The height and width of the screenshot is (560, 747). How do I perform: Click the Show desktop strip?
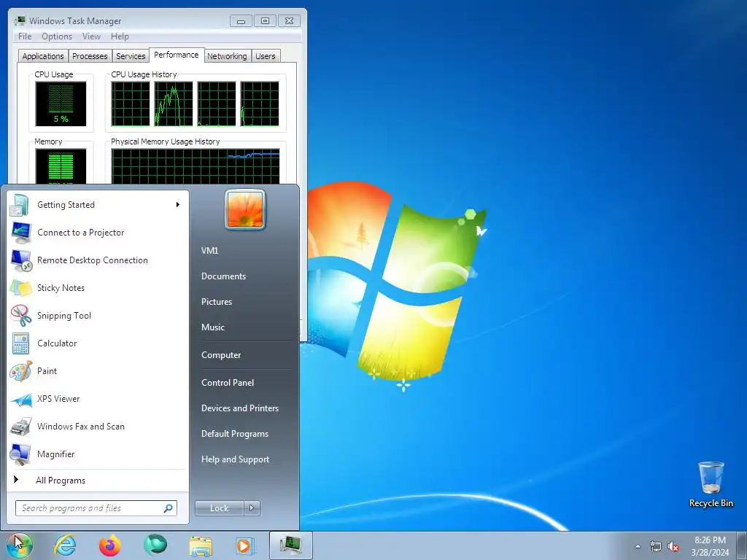tap(743, 545)
